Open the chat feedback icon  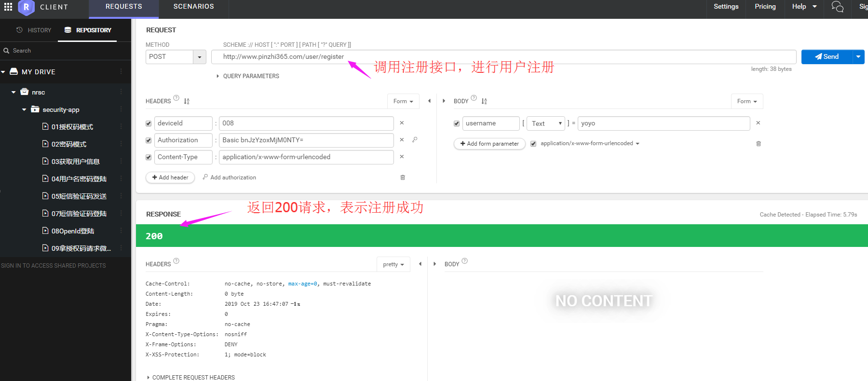(837, 7)
